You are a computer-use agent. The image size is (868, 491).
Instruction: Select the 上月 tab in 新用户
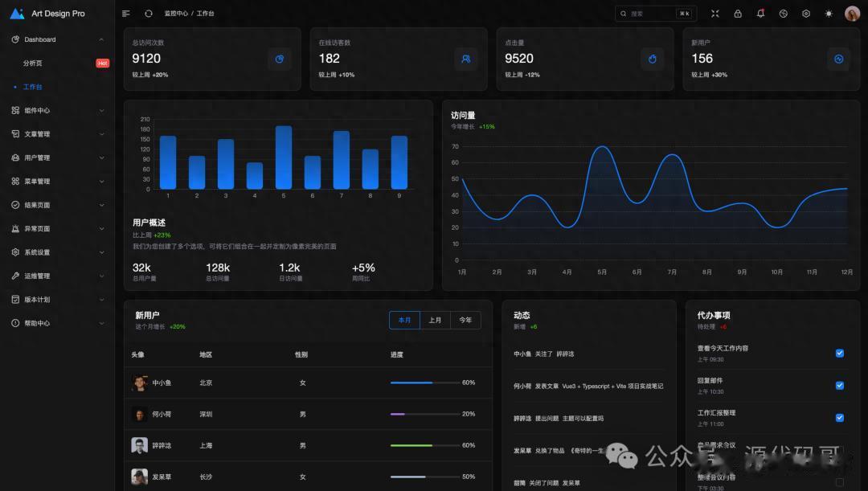(x=435, y=320)
